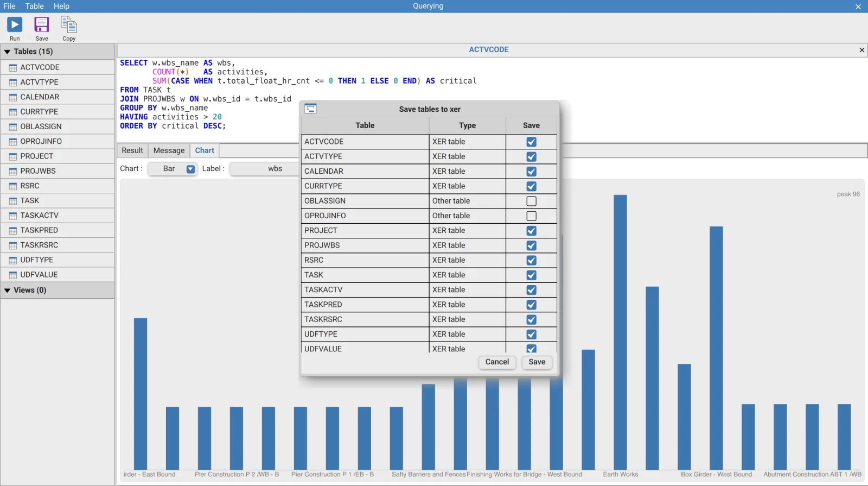Confirm with the dialog Save button
868x486 pixels.
537,362
